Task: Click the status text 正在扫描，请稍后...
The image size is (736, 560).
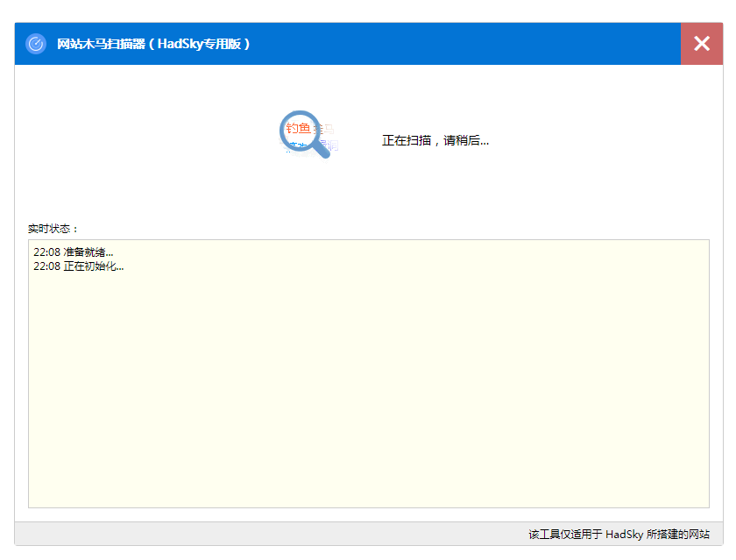Action: point(435,140)
